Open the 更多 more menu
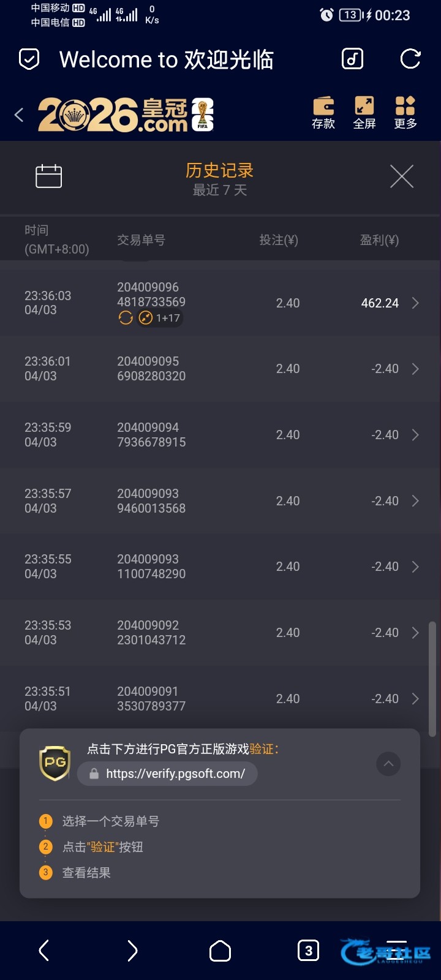This screenshot has height=980, width=441. tap(405, 113)
